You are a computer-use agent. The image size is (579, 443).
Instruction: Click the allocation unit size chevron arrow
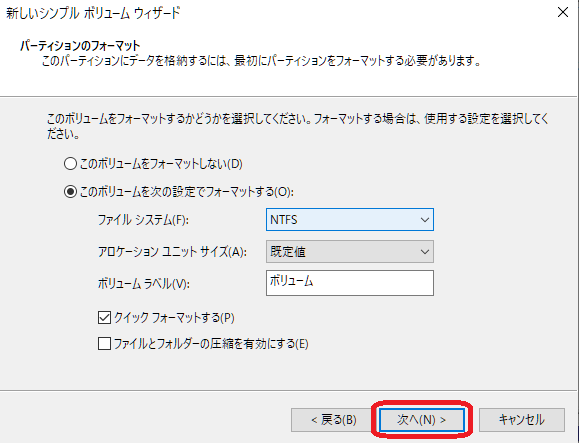425,252
